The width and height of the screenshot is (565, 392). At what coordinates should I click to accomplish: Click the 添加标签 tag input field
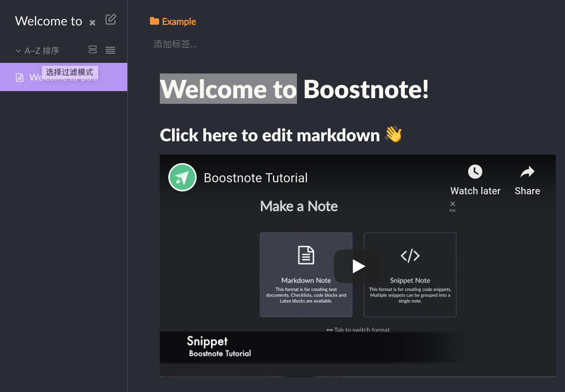click(175, 44)
